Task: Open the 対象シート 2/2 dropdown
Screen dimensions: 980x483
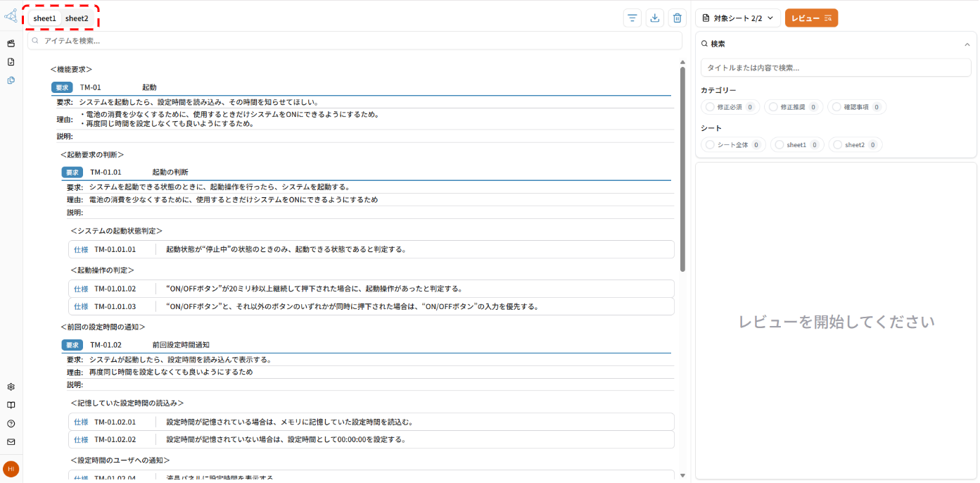Action: tap(737, 18)
